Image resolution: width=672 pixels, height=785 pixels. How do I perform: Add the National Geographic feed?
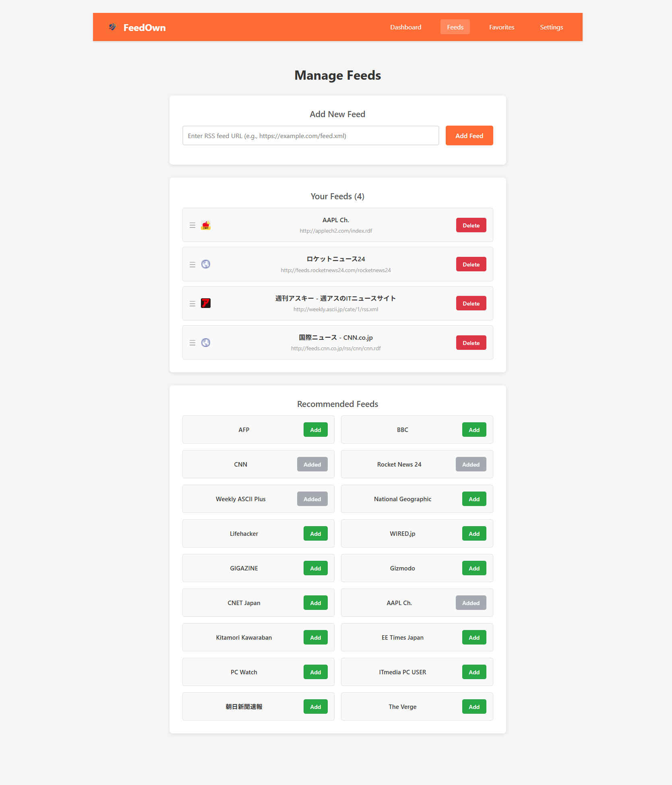pos(474,499)
